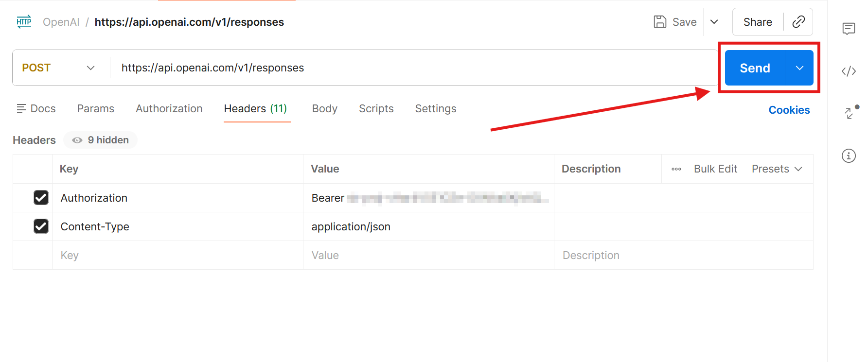Viewport: 868px width, 362px height.
Task: Save the request using the Save icon
Action: tap(659, 21)
